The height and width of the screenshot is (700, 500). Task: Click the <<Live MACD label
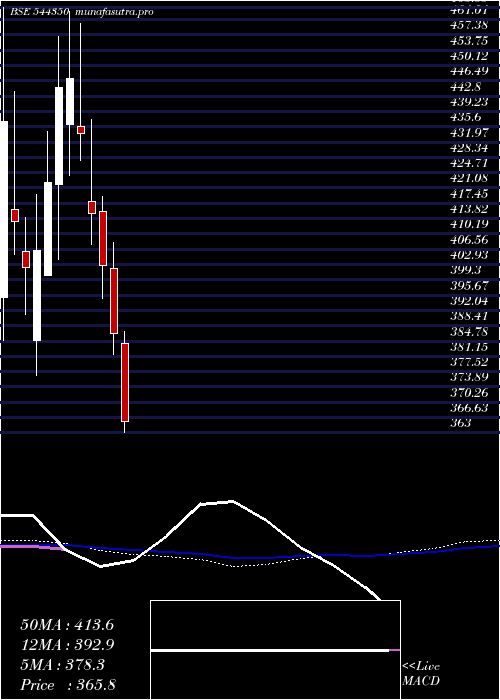click(x=421, y=674)
